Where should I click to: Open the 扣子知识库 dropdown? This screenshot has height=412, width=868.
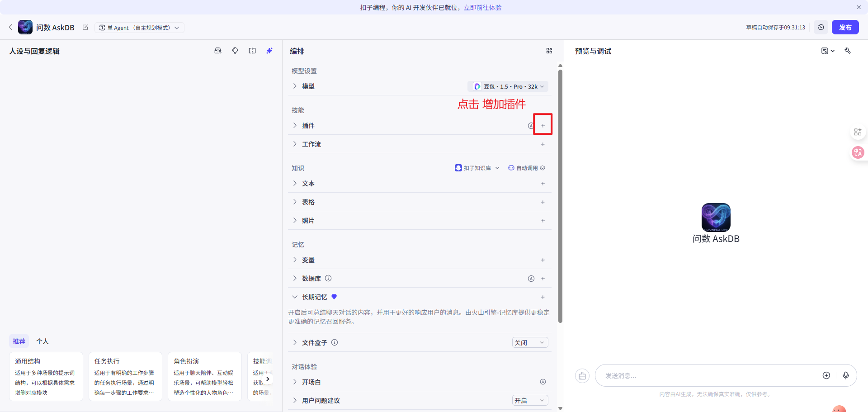point(477,168)
